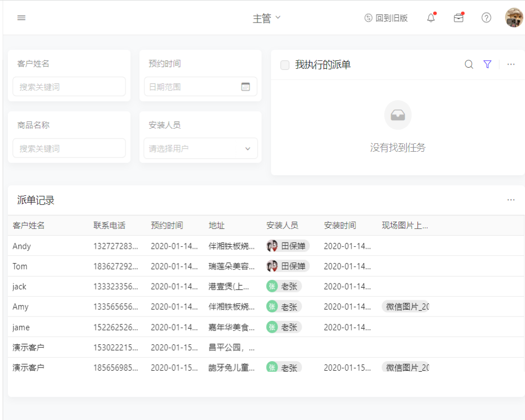
Task: Click the search icon in 我执行的派单 panel
Action: pos(469,64)
